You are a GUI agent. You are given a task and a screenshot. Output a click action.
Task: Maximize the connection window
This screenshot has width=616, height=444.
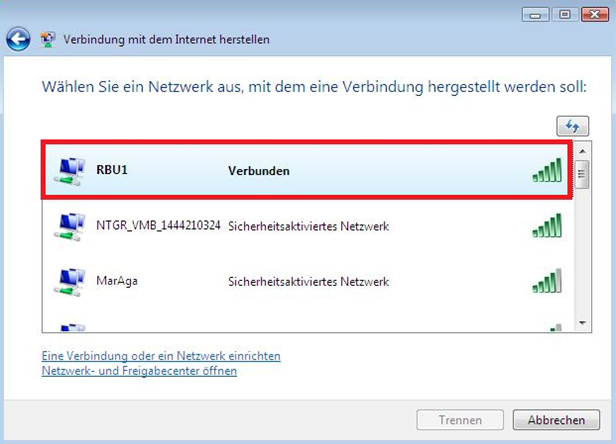point(565,15)
